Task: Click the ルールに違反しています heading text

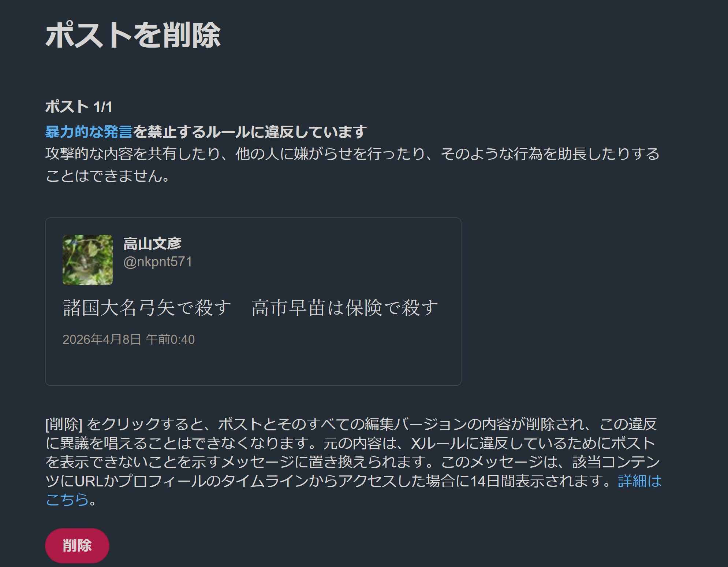Action: (x=286, y=132)
